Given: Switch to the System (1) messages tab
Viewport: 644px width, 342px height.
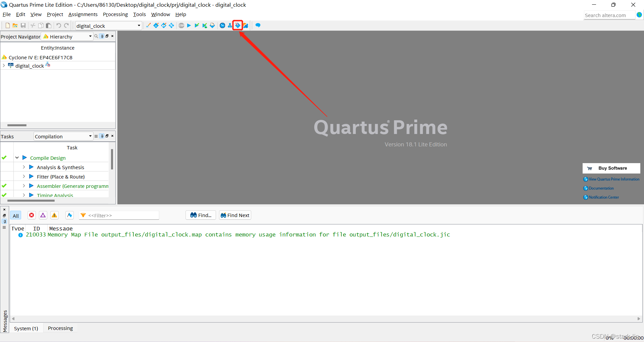Looking at the screenshot, I should [26, 328].
